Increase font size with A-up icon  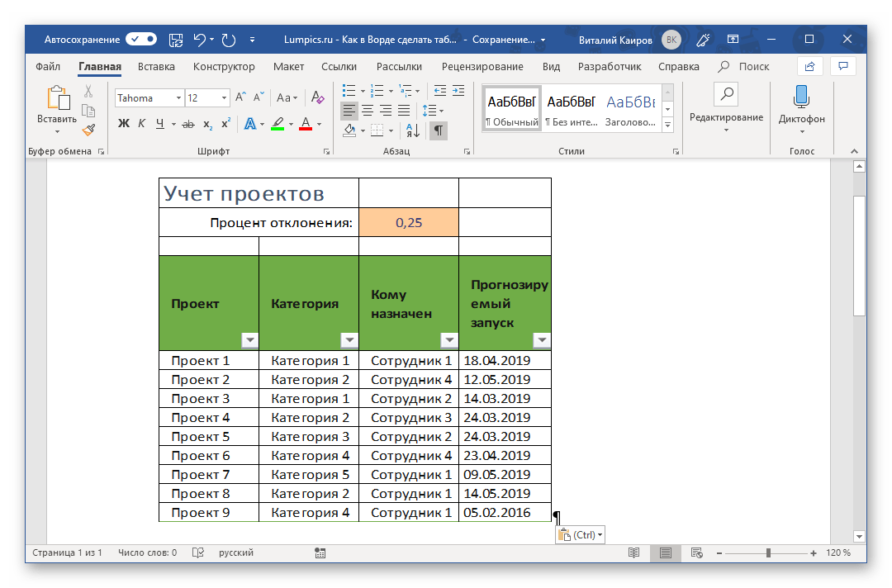[x=240, y=97]
